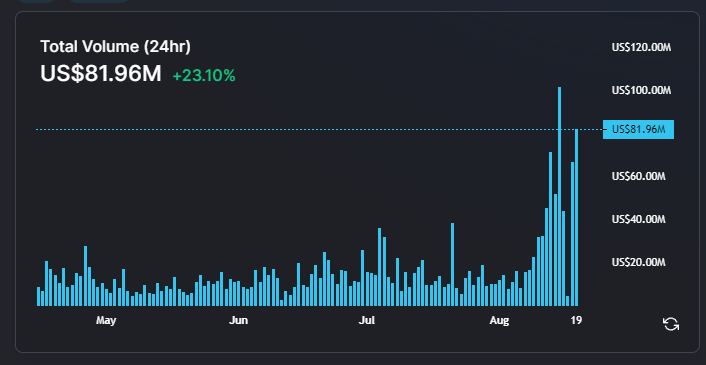The height and width of the screenshot is (365, 706).
Task: Click the large US$81.96M volume figure
Action: coord(101,74)
